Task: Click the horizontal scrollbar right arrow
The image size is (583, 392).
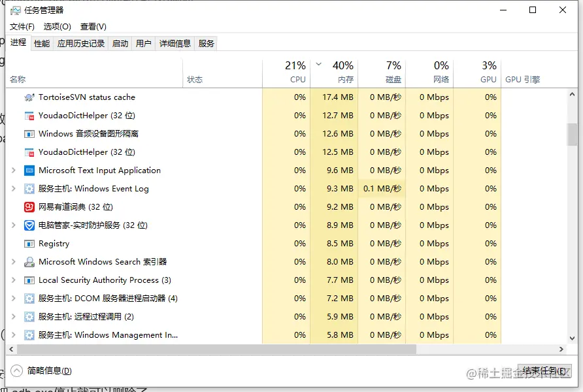Action: click(561, 350)
